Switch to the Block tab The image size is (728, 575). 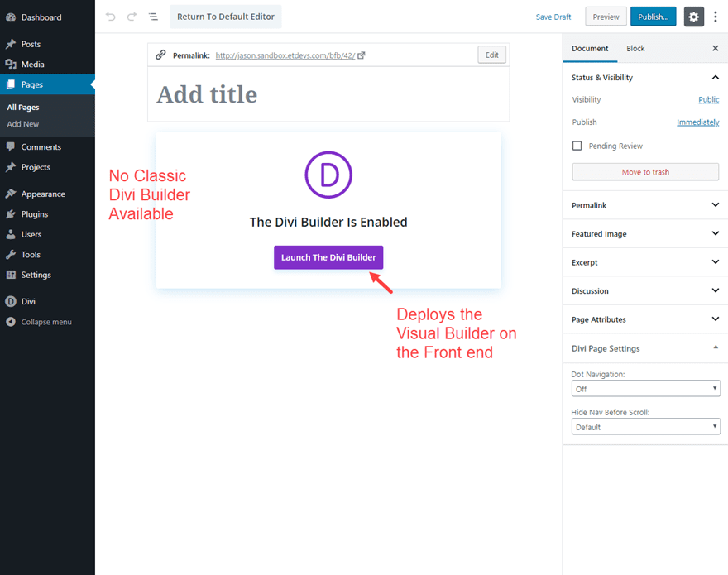[635, 48]
